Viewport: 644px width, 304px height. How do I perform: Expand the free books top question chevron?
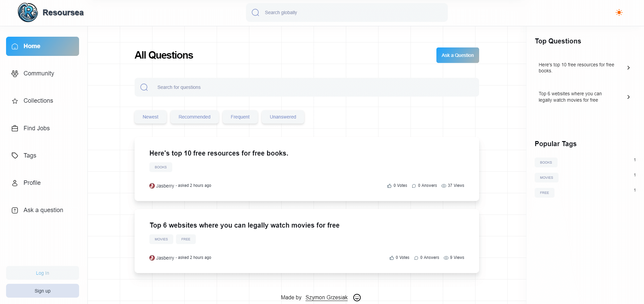coord(628,68)
